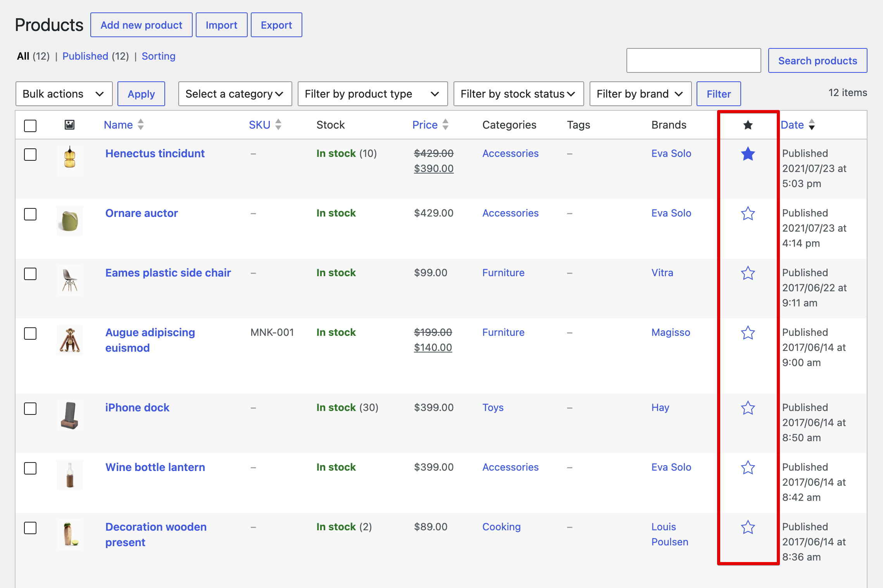Mark Wine bottle lantern as featured
The height and width of the screenshot is (588, 883).
click(x=748, y=468)
